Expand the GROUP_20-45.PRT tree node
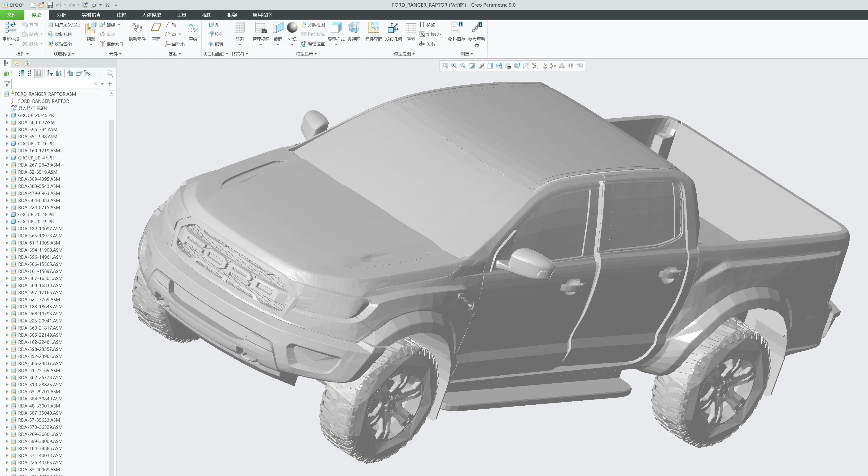This screenshot has width=868, height=476. coord(7,115)
